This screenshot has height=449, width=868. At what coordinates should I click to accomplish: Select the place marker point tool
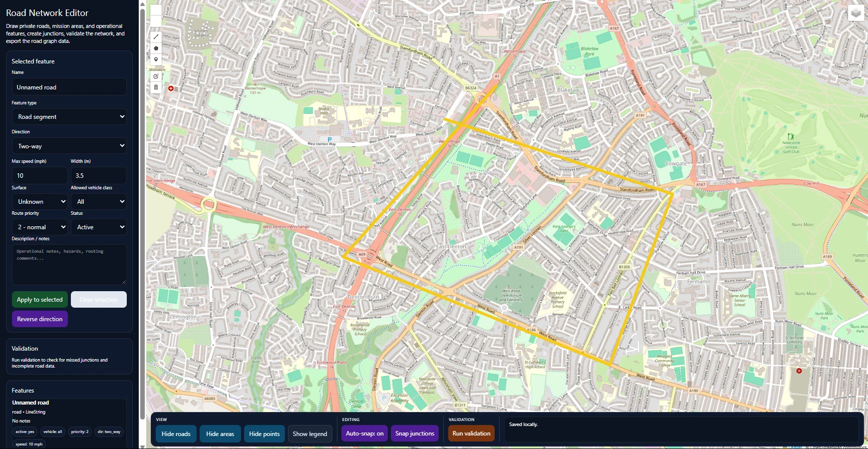click(156, 59)
